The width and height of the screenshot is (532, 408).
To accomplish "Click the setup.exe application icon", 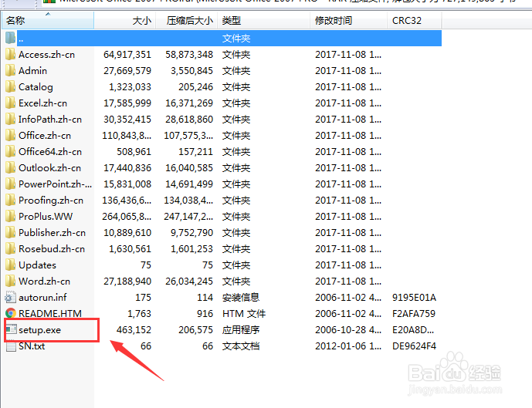I will [12, 329].
